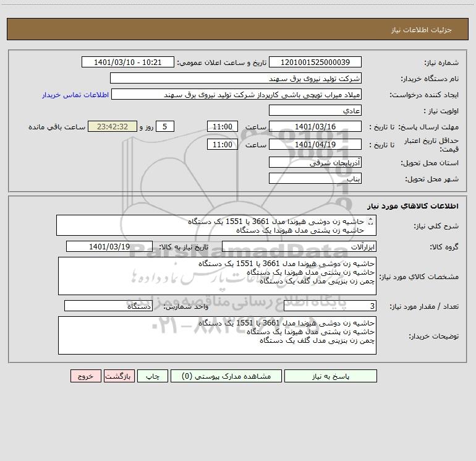Click the واحد شمارش field دستگاه

point(108,306)
